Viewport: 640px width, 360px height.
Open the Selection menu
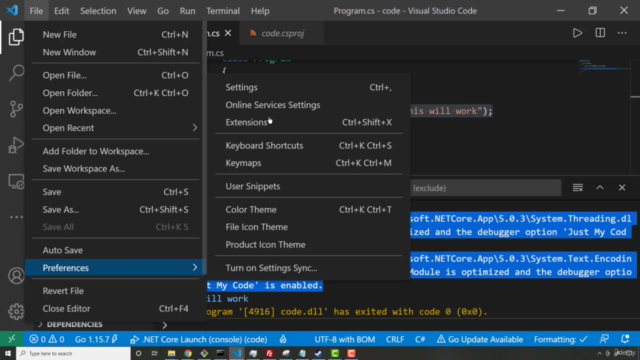pyautogui.click(x=98, y=11)
